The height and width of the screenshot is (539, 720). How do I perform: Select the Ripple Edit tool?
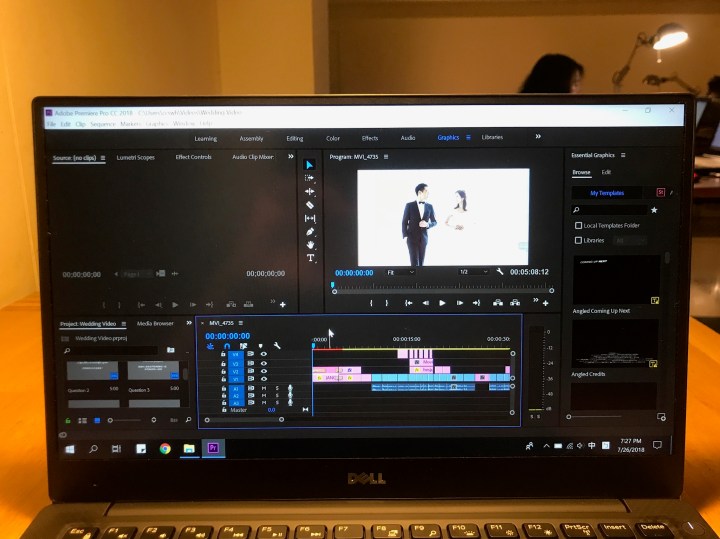pos(310,191)
